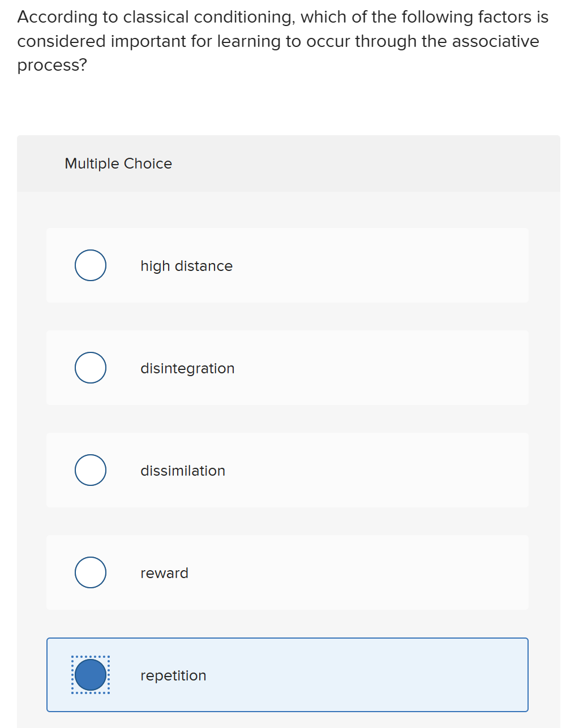Click the 'Multiple Choice' section header
Viewport: 579px width, 728px height.
pos(118,163)
